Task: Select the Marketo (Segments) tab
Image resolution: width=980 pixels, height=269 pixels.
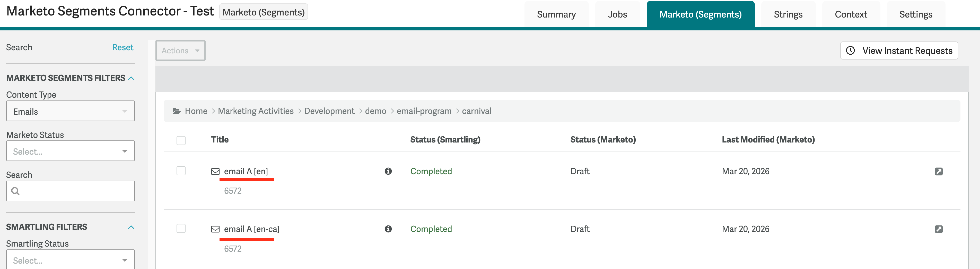Action: 700,14
